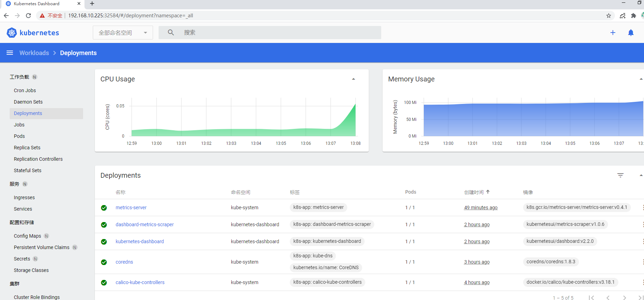Select Deployments in sidebar
Viewport: 644px width, 300px height.
46,113
